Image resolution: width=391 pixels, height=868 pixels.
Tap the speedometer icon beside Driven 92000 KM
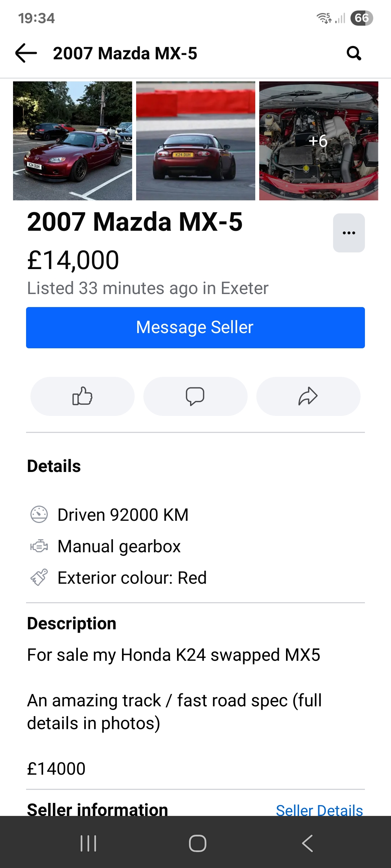[x=39, y=514]
